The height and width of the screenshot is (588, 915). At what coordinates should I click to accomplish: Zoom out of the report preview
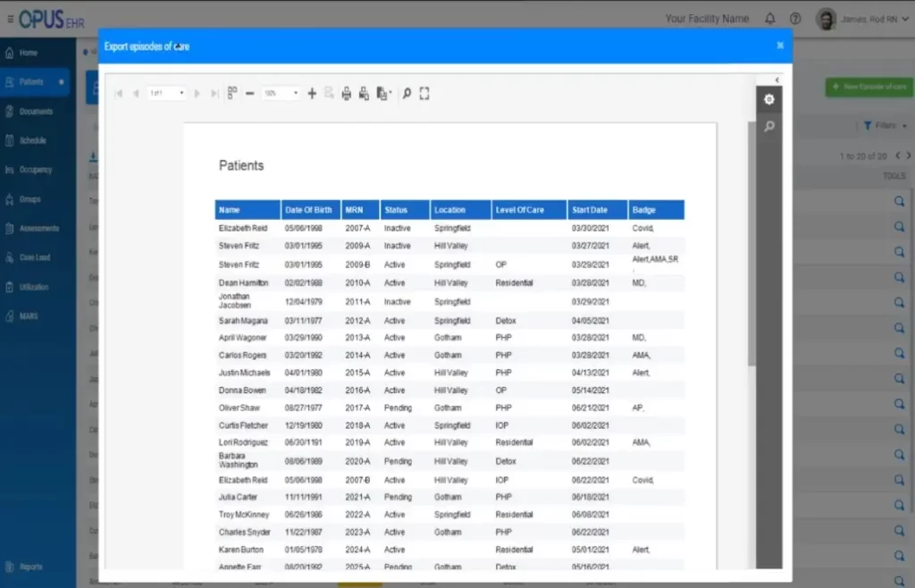250,93
